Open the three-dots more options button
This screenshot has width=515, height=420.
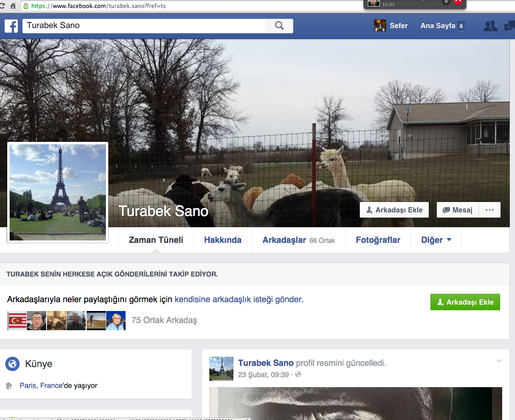tap(490, 210)
